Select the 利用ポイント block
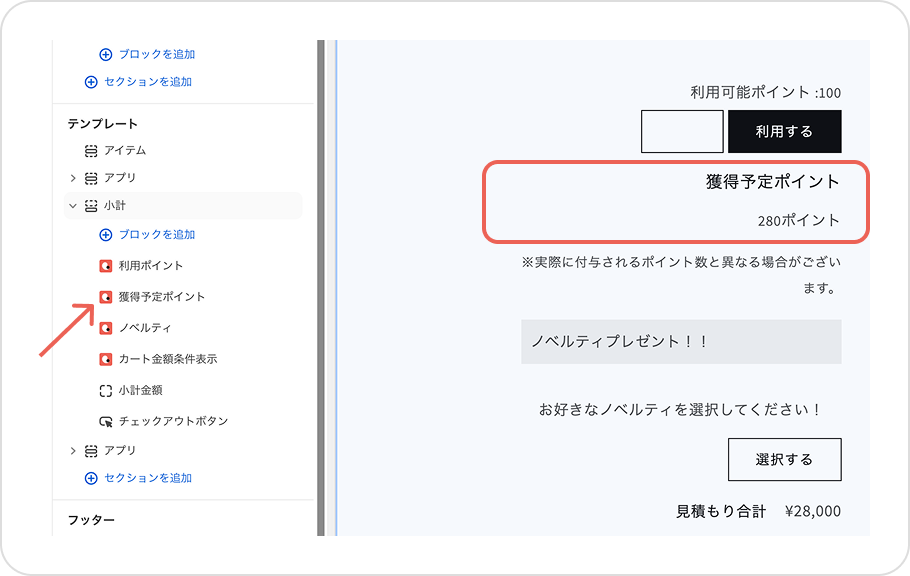This screenshot has height=576, width=910. [x=150, y=266]
